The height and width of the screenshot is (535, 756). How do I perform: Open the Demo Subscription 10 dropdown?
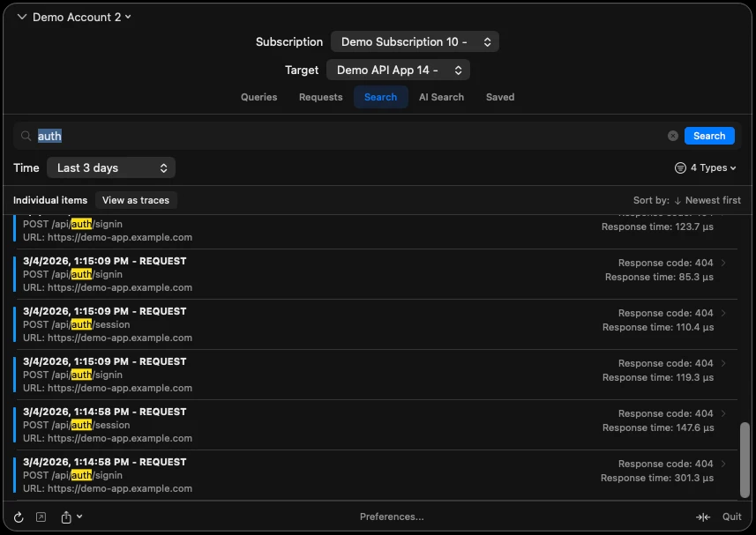pyautogui.click(x=415, y=41)
